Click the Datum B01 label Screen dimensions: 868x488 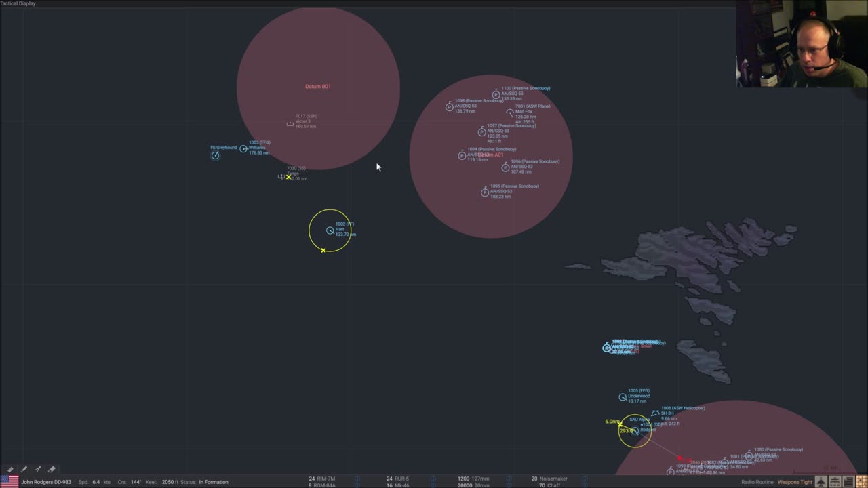point(318,87)
